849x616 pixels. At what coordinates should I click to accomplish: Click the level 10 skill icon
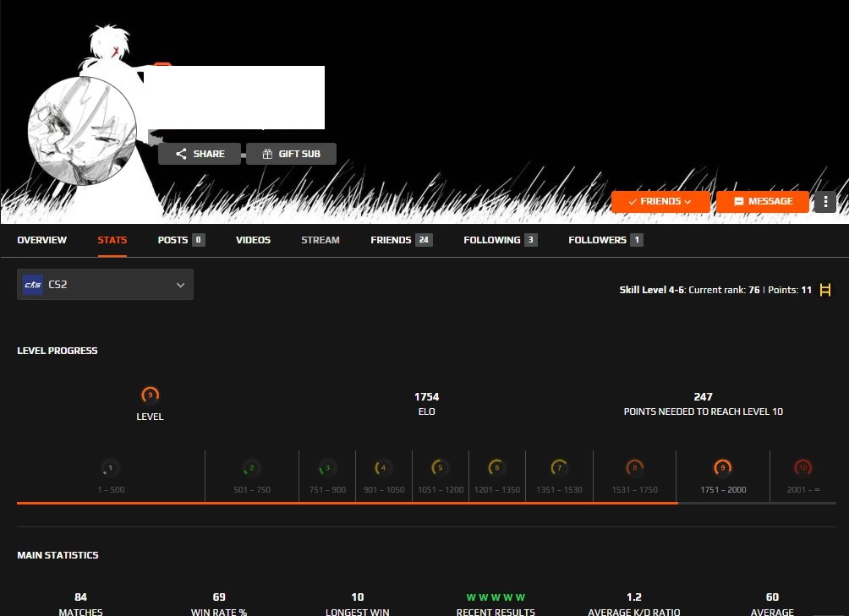tap(802, 468)
